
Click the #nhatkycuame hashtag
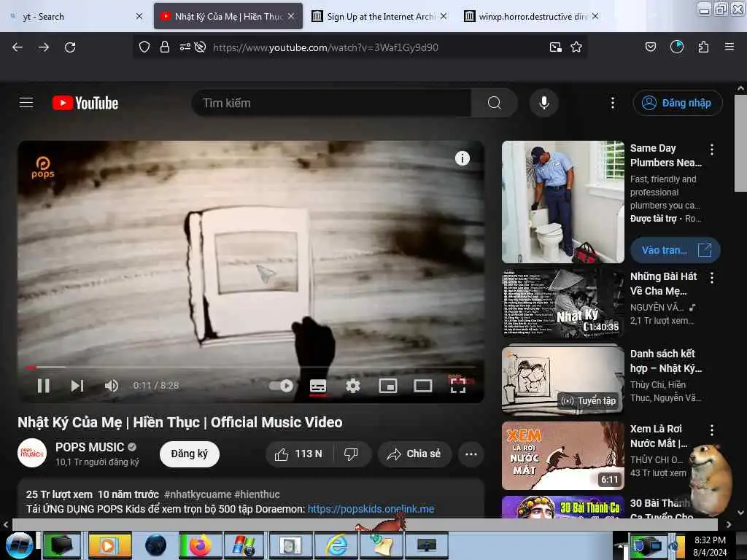point(198,494)
